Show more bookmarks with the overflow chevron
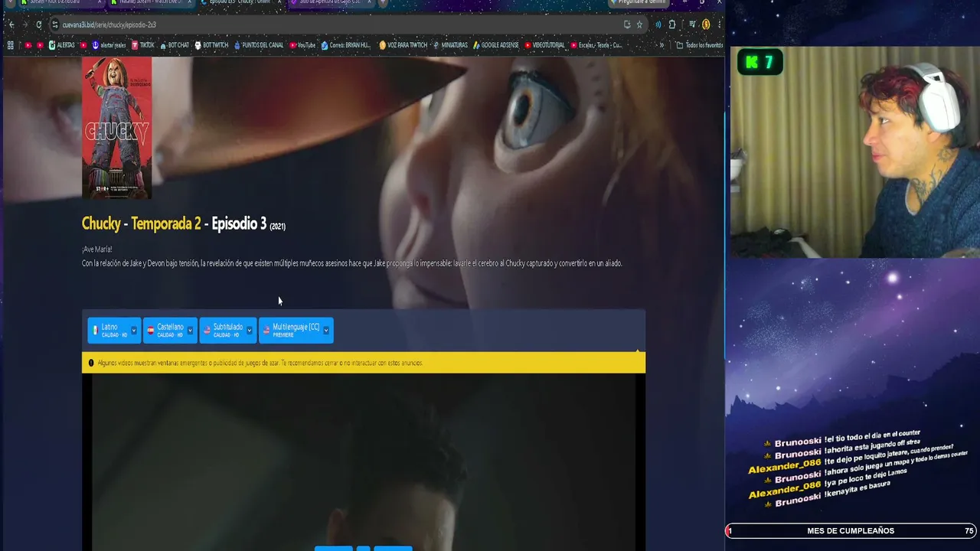 coord(661,45)
